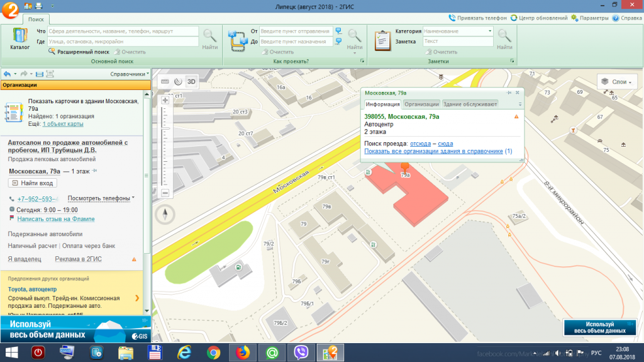
Task: Expand Заметки group launcher
Action: [x=512, y=61]
